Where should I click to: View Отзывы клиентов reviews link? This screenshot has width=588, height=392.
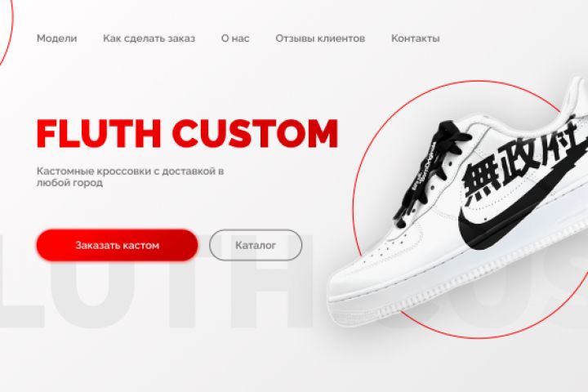pyautogui.click(x=320, y=38)
